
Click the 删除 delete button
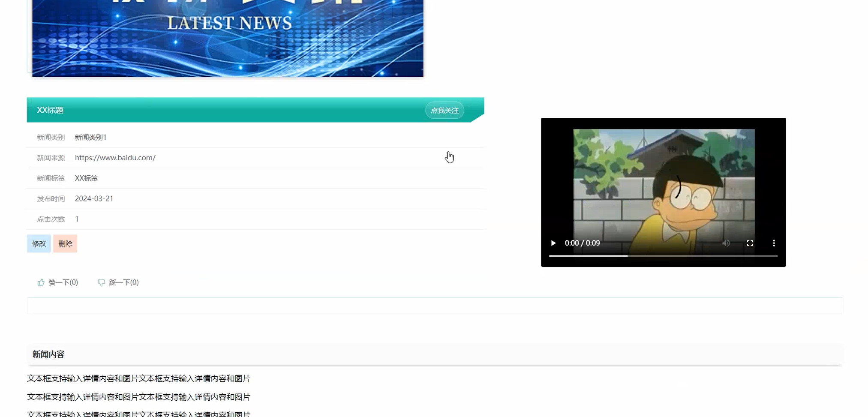click(x=65, y=243)
